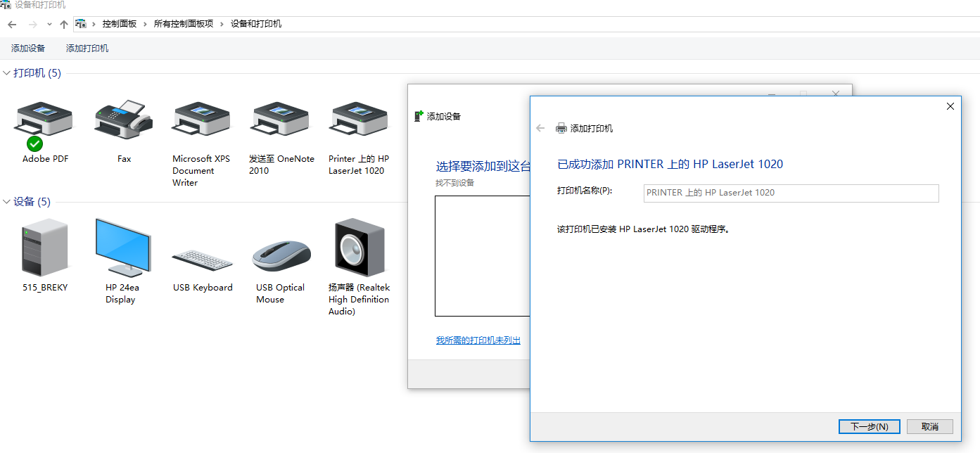Go forward in the explorer navigation
Viewport: 980px width, 453px height.
point(32,24)
